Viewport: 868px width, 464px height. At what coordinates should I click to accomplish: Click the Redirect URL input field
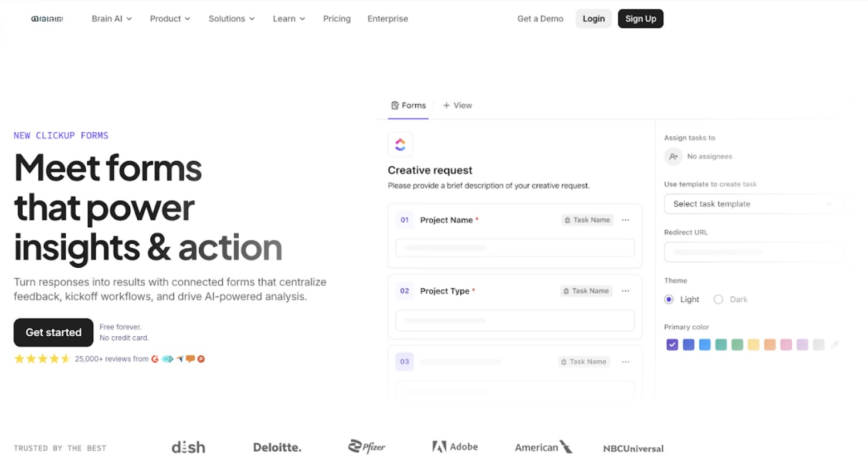[x=753, y=252]
